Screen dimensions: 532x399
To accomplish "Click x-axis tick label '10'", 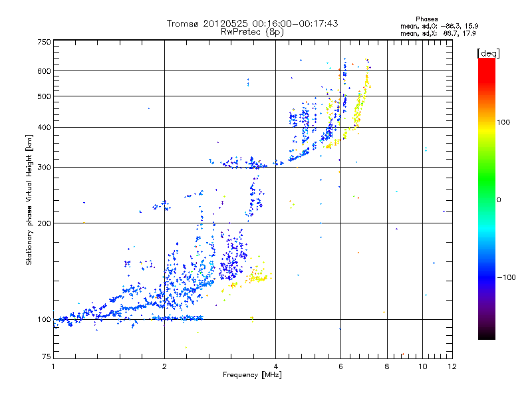I will (x=422, y=366).
